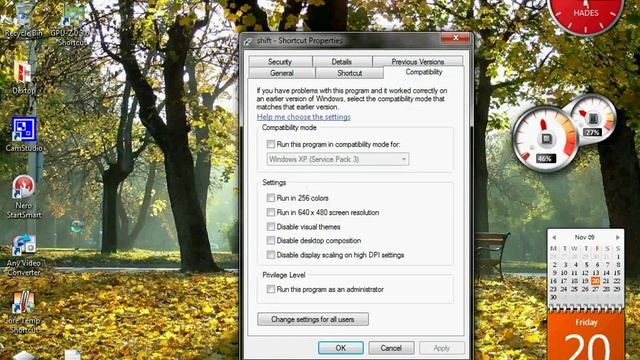Switch to the General tab
This screenshot has width=640, height=360.
tap(282, 73)
